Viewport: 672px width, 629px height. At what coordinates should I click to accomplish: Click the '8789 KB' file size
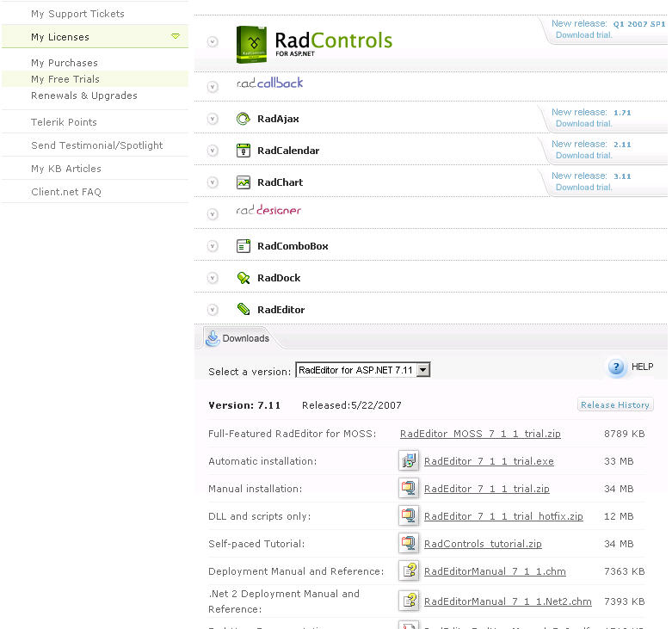pos(624,434)
